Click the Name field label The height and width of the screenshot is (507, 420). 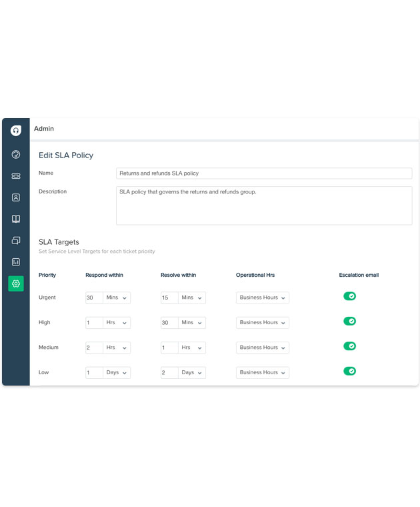[x=46, y=173]
